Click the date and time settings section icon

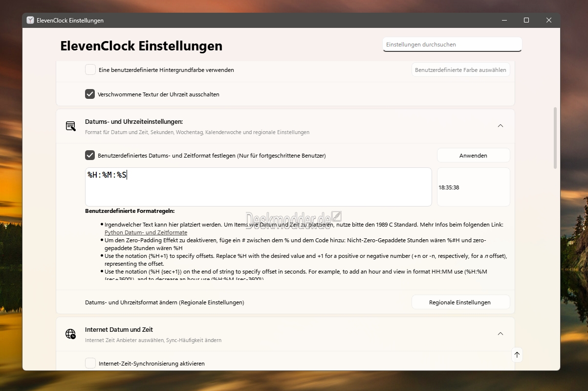[71, 126]
